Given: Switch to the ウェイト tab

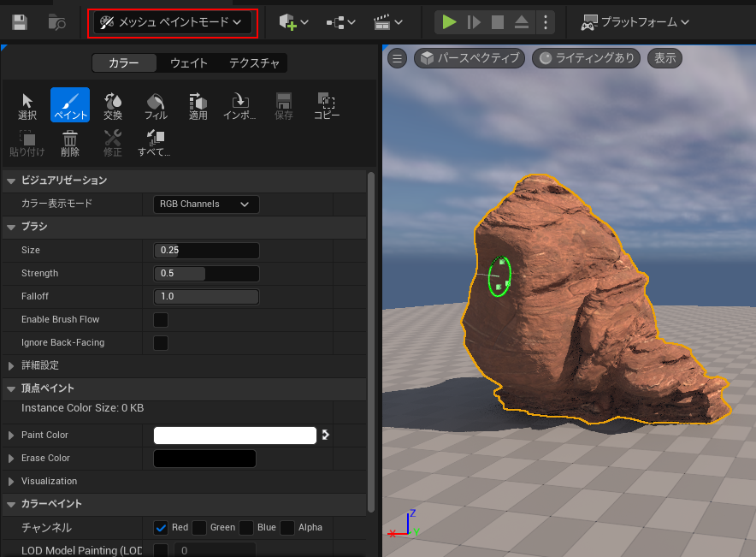Looking at the screenshot, I should [188, 63].
